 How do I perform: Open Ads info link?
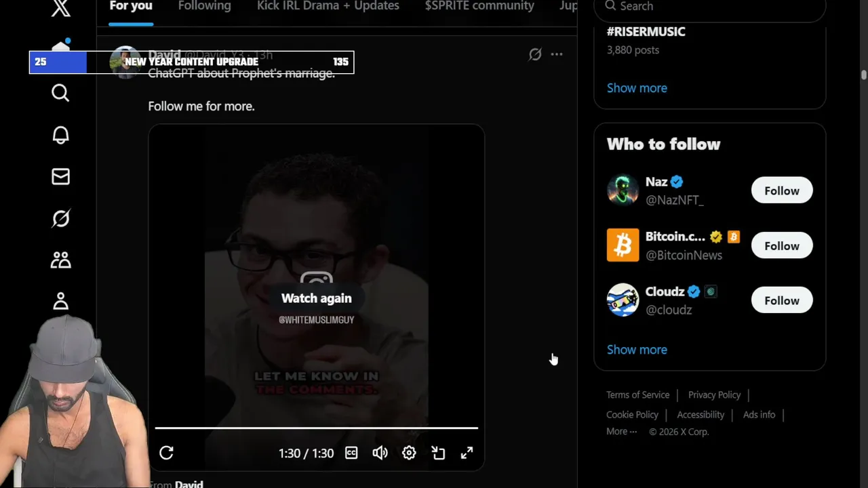coord(759,415)
